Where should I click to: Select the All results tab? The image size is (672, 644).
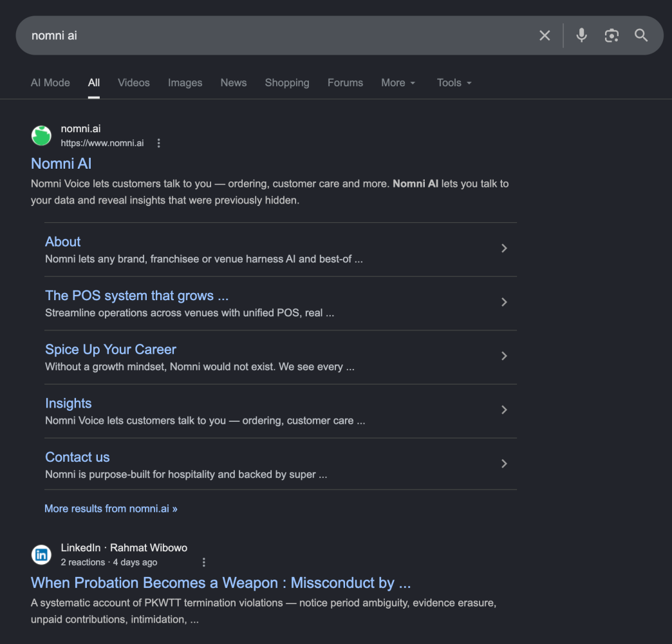[x=94, y=82]
